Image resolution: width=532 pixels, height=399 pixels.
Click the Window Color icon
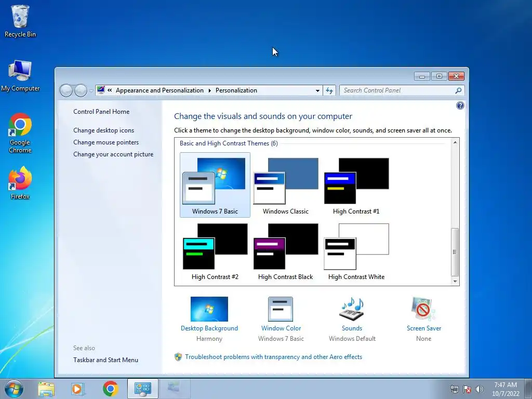point(281,309)
